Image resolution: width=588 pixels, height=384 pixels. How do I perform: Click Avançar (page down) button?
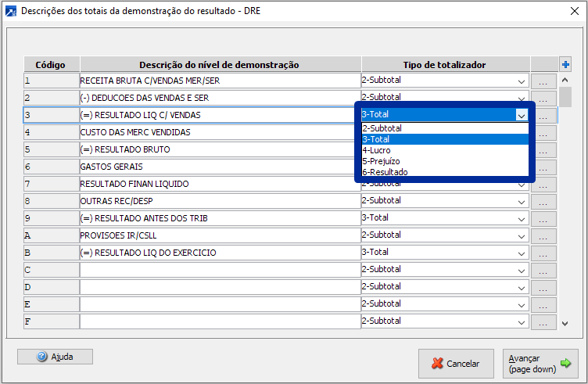[x=540, y=364]
